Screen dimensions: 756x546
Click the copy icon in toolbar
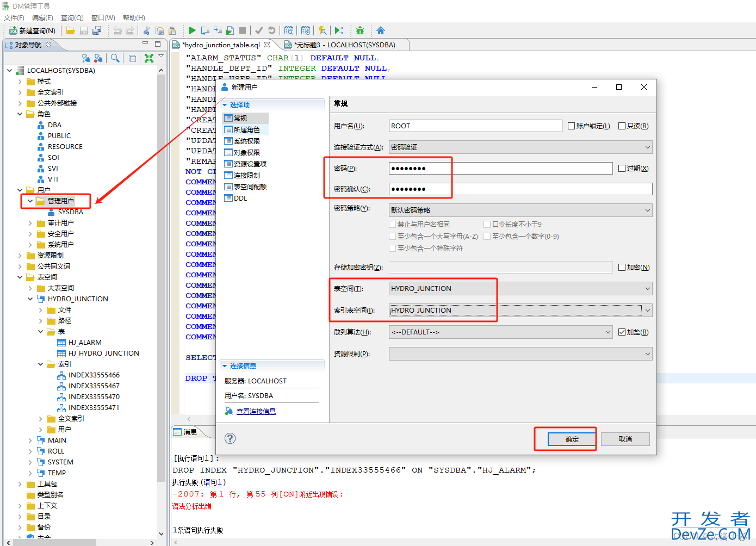(x=159, y=30)
